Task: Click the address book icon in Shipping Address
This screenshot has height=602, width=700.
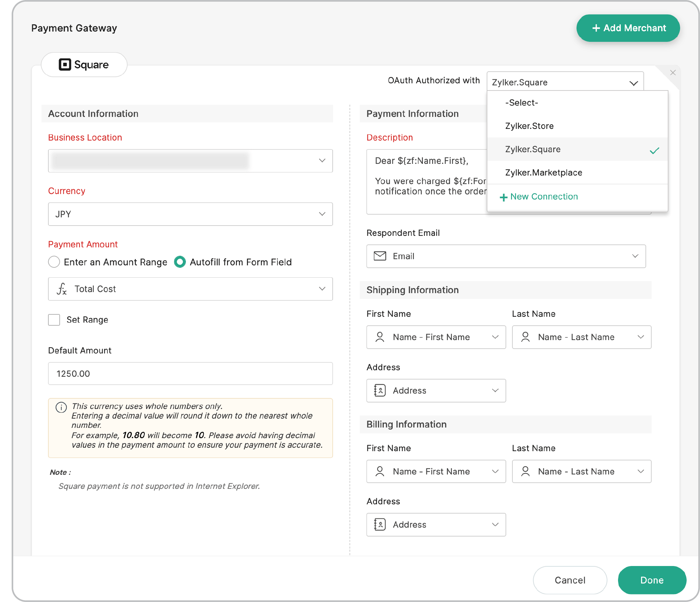Action: (x=380, y=390)
